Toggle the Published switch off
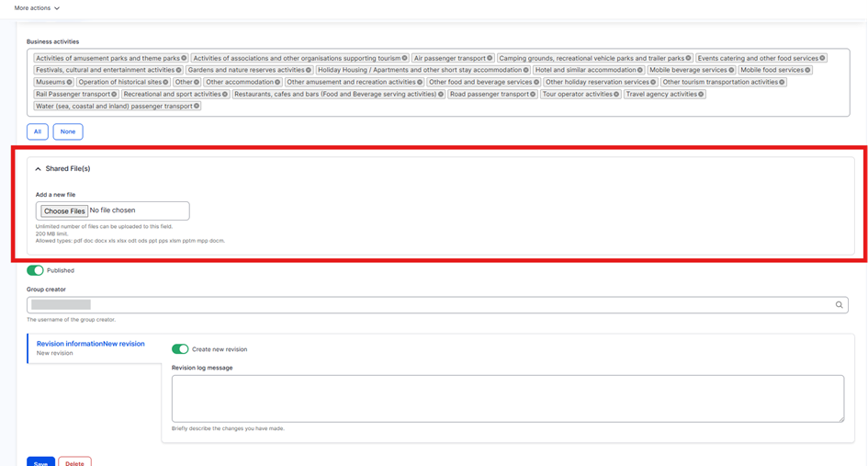This screenshot has width=868, height=466. click(x=35, y=270)
